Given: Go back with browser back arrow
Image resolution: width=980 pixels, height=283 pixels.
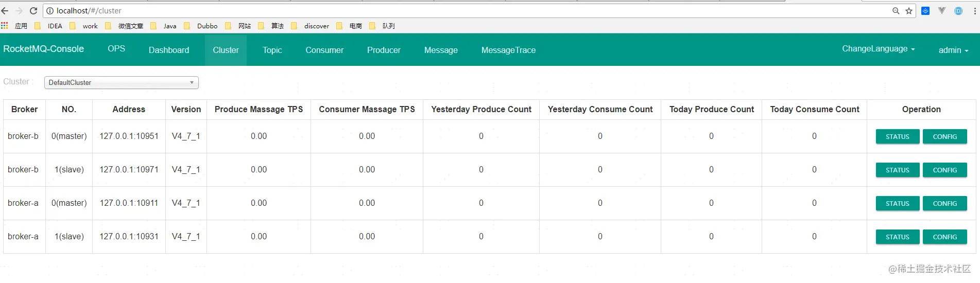Looking at the screenshot, I should (x=5, y=11).
